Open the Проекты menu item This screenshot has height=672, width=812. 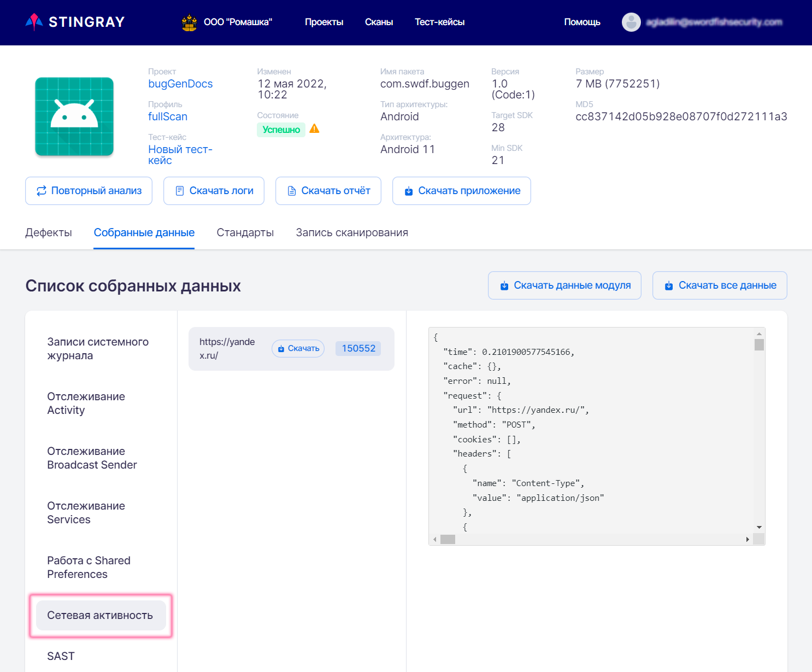coord(324,22)
